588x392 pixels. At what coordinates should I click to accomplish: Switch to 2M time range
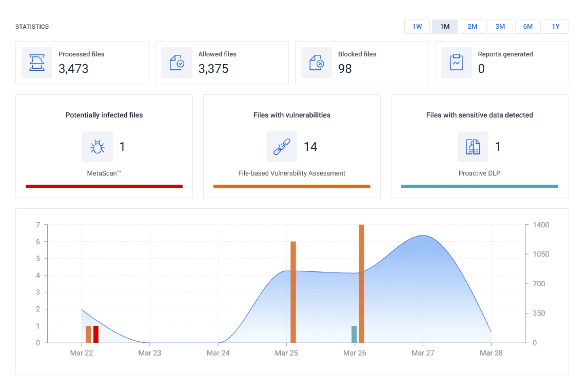(472, 26)
